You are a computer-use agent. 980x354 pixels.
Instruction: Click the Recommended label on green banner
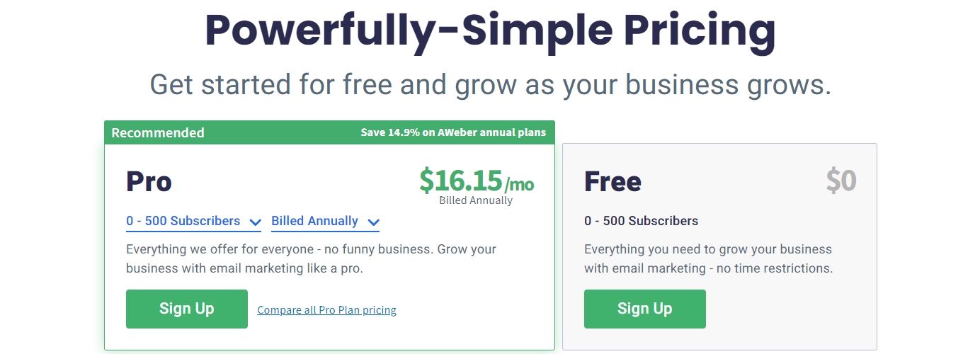(158, 132)
